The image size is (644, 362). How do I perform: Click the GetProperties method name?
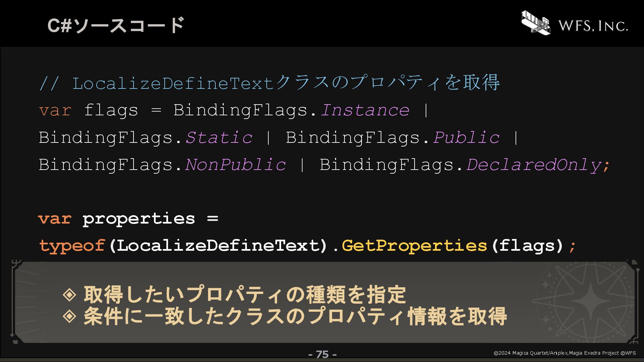pos(414,246)
